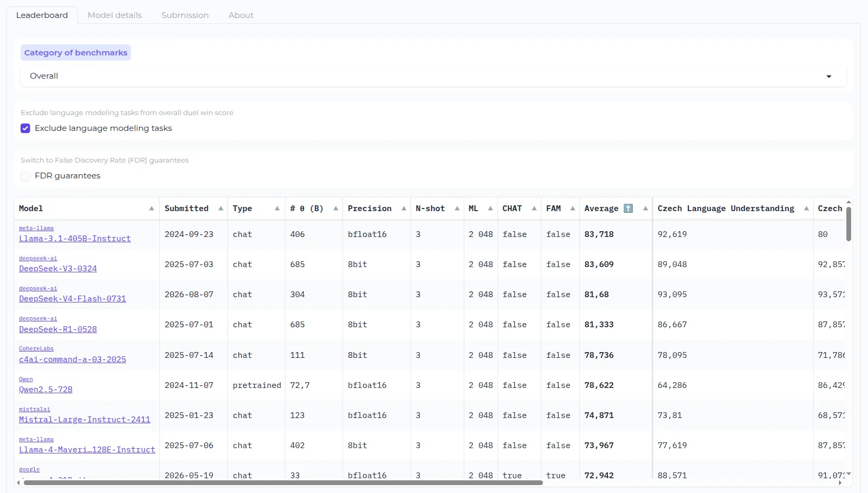Click the N-shot column sort arrow
The image size is (868, 493).
click(x=457, y=208)
